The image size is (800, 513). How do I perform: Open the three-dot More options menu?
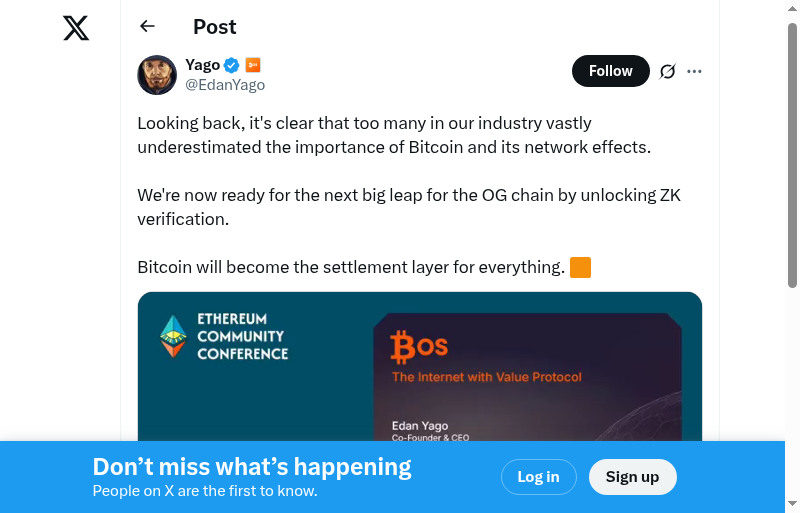click(695, 71)
